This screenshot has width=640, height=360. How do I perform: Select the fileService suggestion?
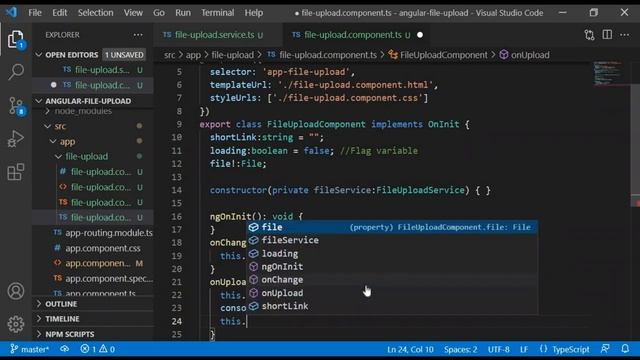pos(391,240)
